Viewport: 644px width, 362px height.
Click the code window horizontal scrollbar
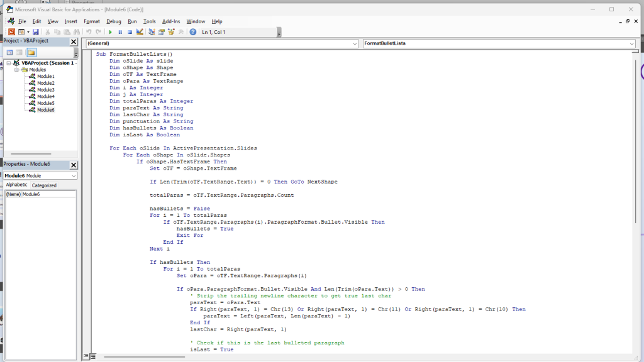tap(145, 357)
